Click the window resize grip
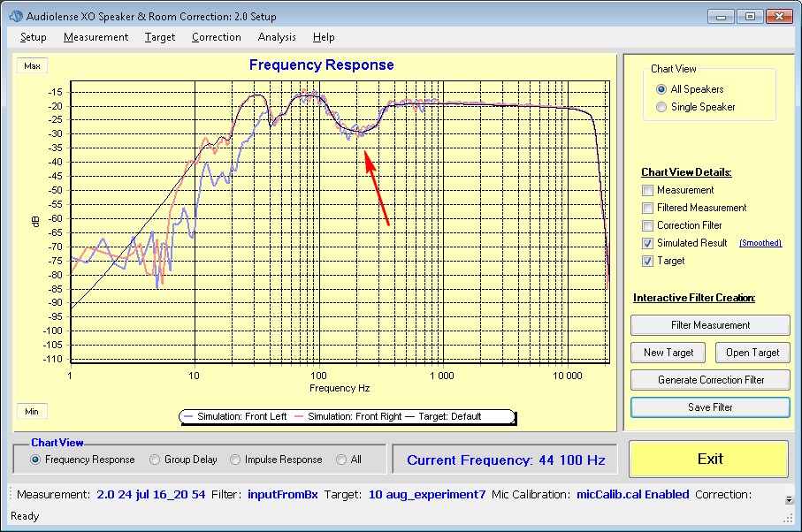This screenshot has height=532, width=802. tap(788, 518)
